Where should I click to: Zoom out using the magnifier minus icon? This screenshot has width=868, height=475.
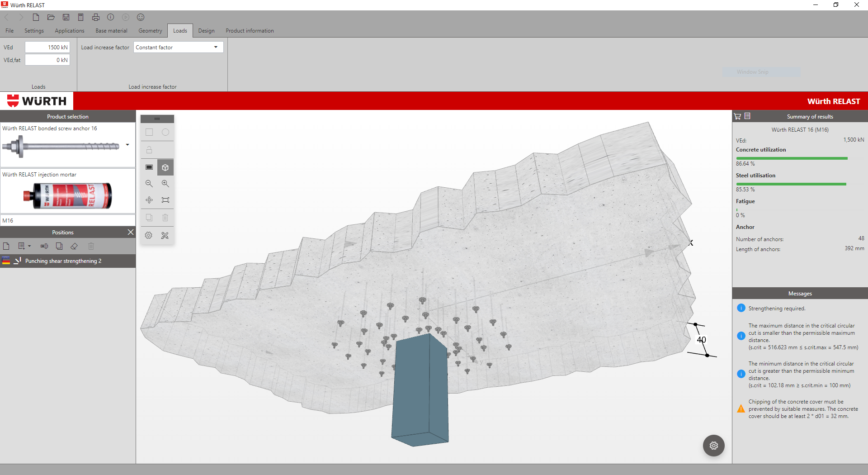(149, 184)
